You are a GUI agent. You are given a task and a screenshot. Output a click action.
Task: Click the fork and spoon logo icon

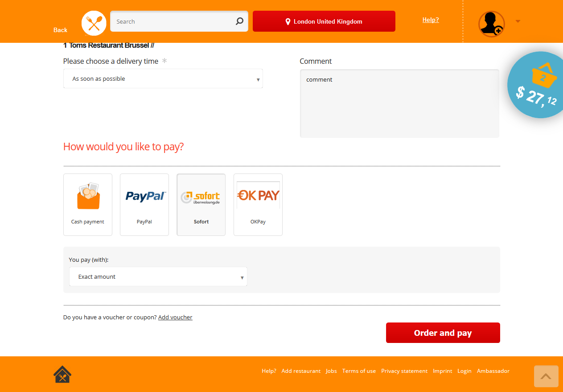[x=94, y=23]
